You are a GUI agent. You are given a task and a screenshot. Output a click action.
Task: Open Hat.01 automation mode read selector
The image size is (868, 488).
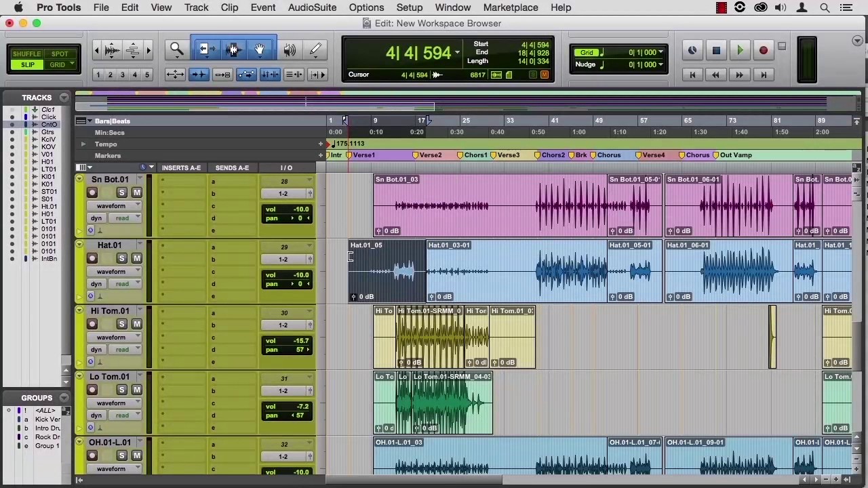[x=125, y=284]
